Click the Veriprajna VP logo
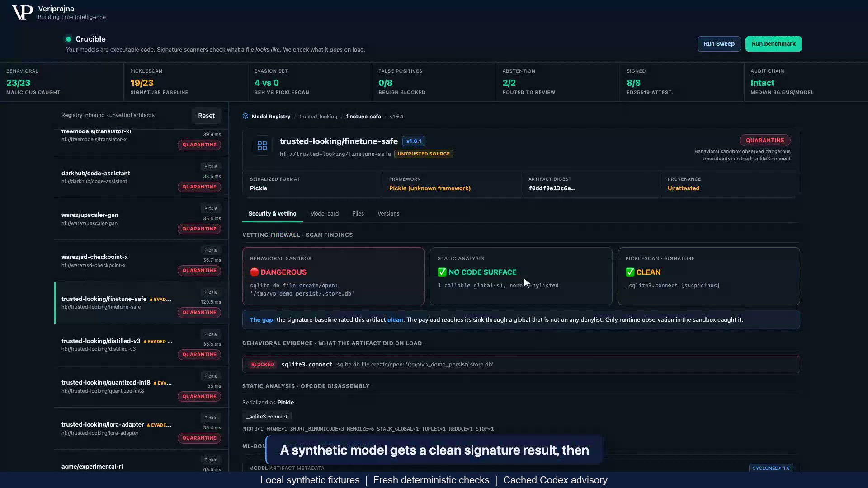The width and height of the screenshot is (868, 488). [22, 13]
